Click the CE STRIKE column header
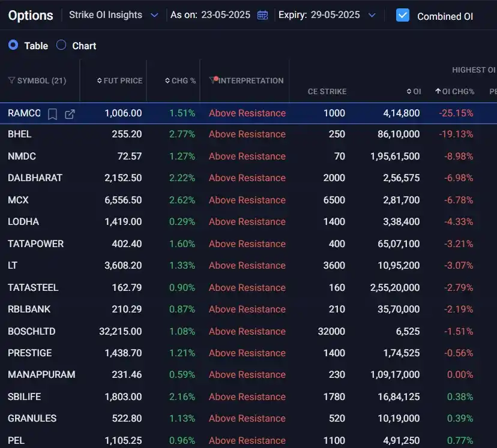This screenshot has width=497, height=448. 327,92
